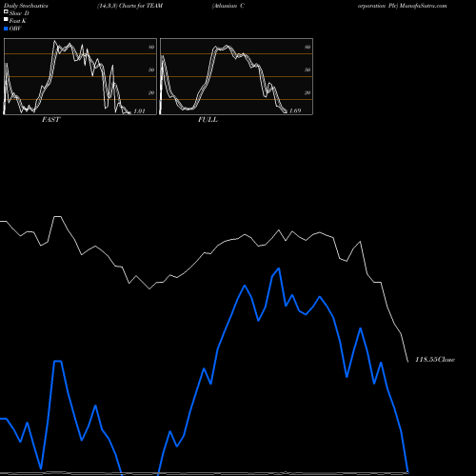Click the '(Atlassian C' company name text
476x476 pixels.
[x=228, y=6]
